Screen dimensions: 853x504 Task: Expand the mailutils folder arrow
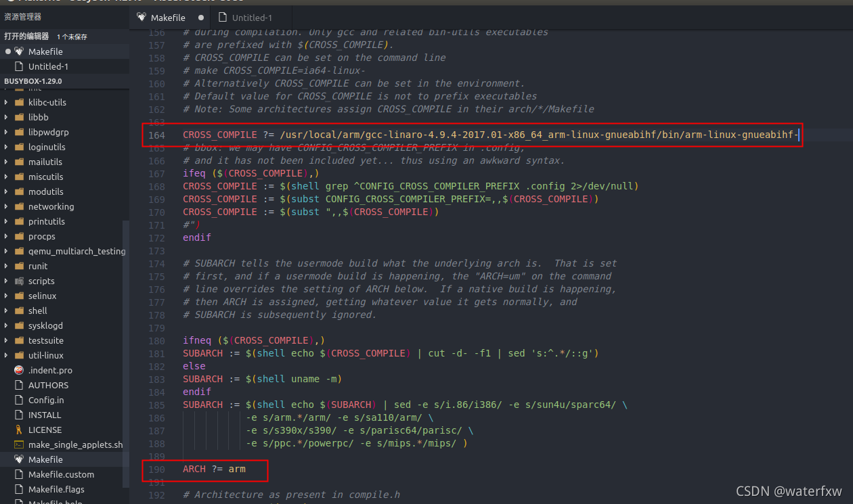tap(7, 162)
